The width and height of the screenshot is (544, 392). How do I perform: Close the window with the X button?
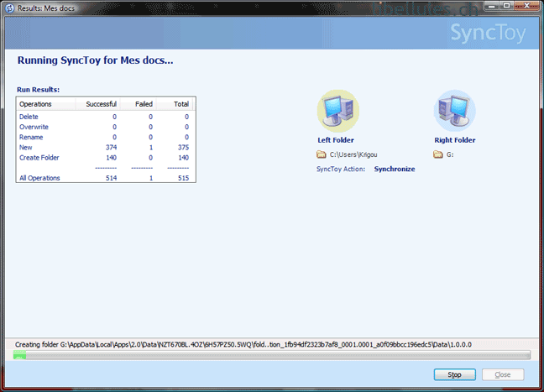(x=526, y=6)
